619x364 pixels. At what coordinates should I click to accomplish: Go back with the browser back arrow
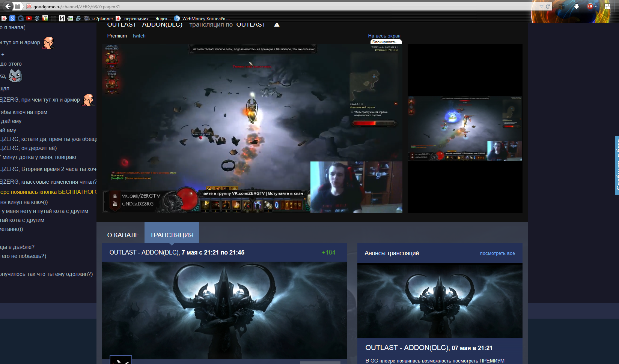pyautogui.click(x=8, y=6)
